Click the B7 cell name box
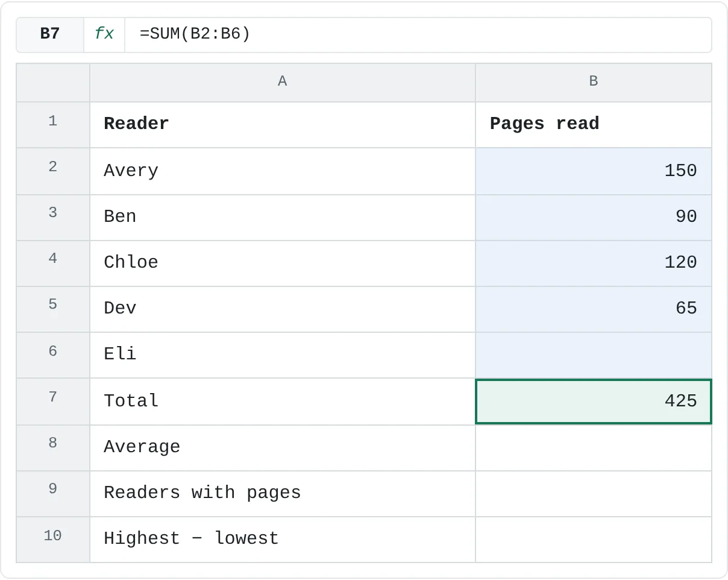Image resolution: width=728 pixels, height=580 pixels. point(50,34)
